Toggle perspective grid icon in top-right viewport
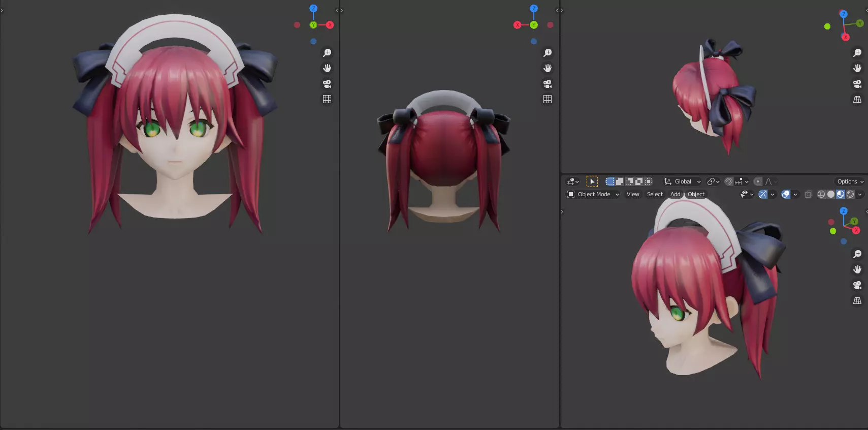868x430 pixels. pyautogui.click(x=857, y=99)
